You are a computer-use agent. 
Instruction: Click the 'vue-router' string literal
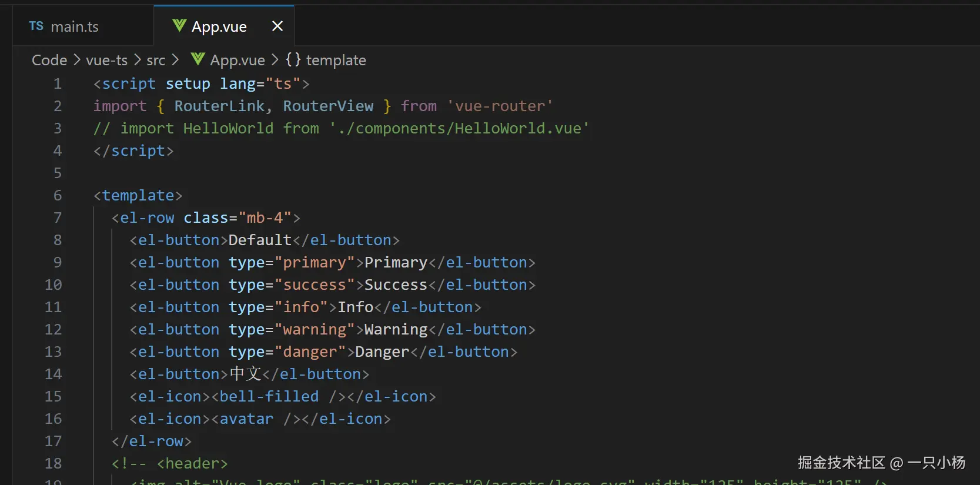(500, 106)
